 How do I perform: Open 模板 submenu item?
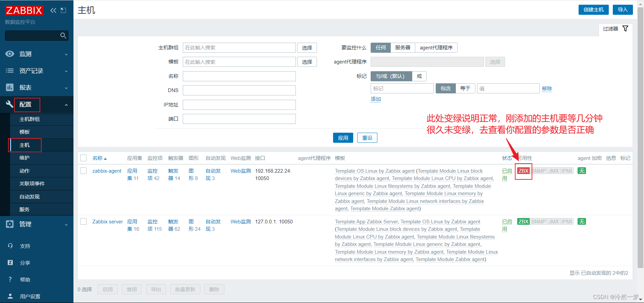pos(42,132)
